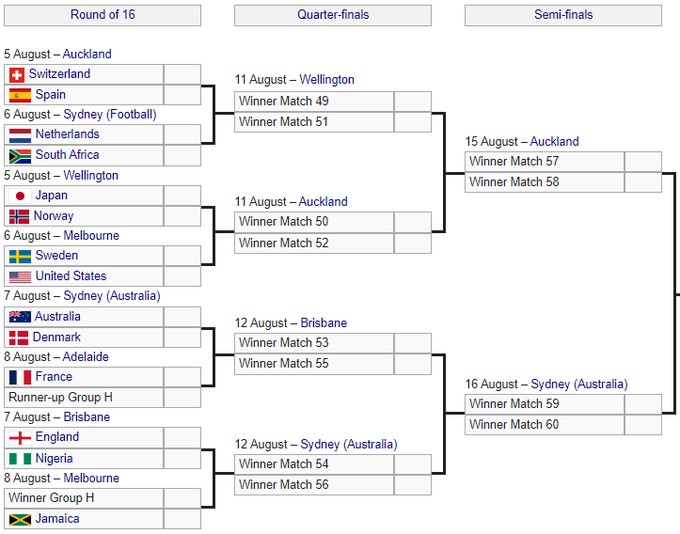Open Brisbane venue link for 12 August
This screenshot has height=534, width=680.
(324, 323)
